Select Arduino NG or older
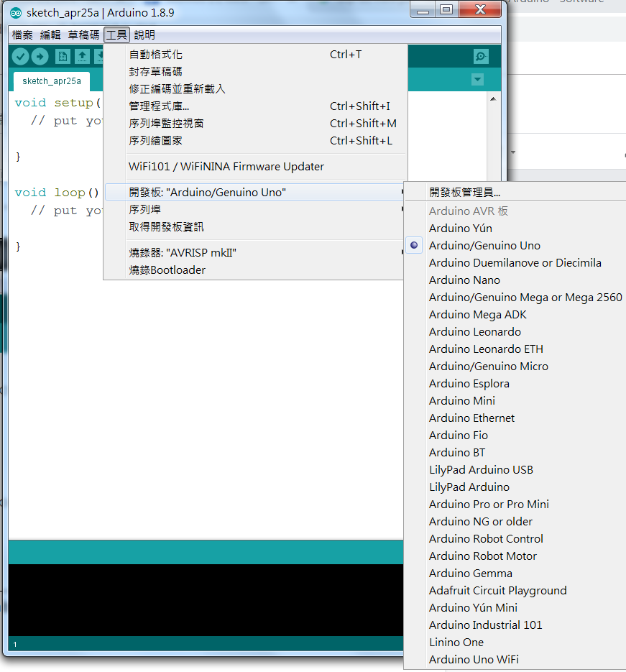Image resolution: width=626 pixels, height=672 pixels. (515, 522)
